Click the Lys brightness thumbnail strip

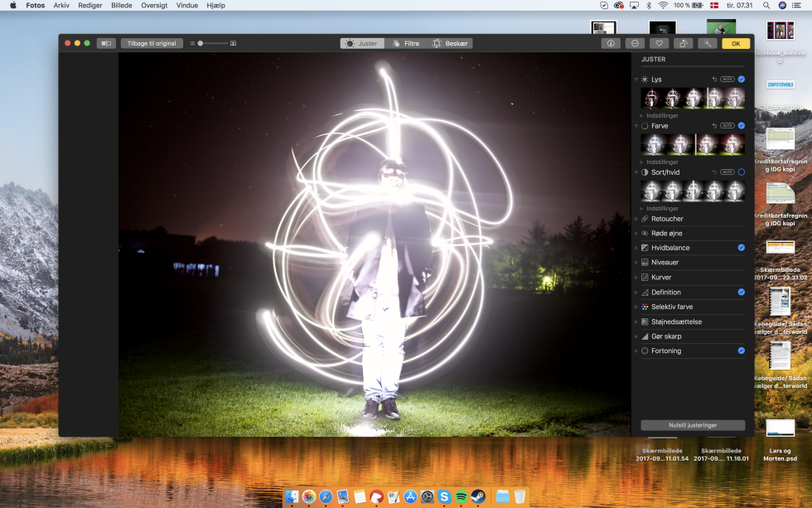pyautogui.click(x=693, y=99)
